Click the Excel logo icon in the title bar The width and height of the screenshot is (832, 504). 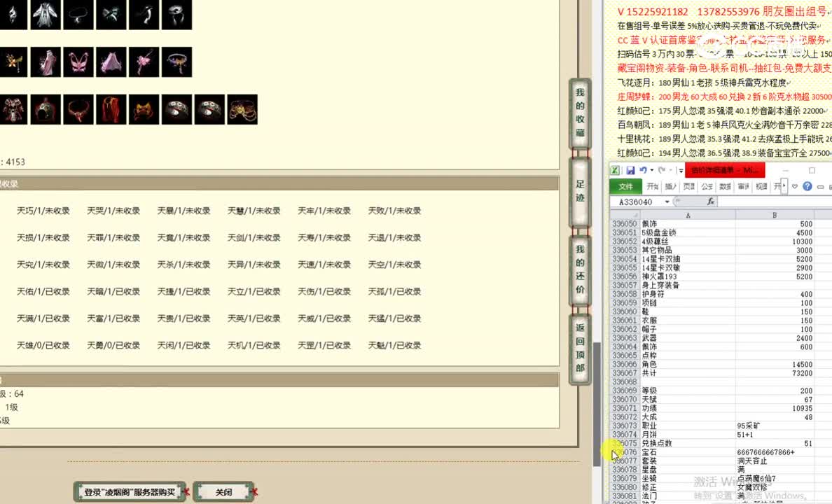coord(616,170)
